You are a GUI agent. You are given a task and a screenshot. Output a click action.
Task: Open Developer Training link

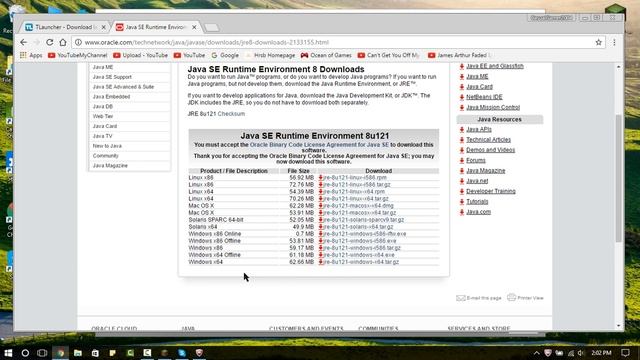point(491,191)
